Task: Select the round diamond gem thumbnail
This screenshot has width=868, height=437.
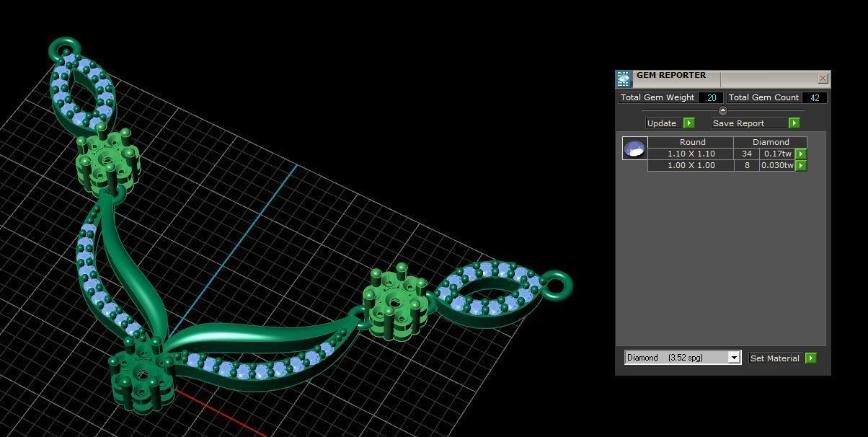Action: [635, 148]
